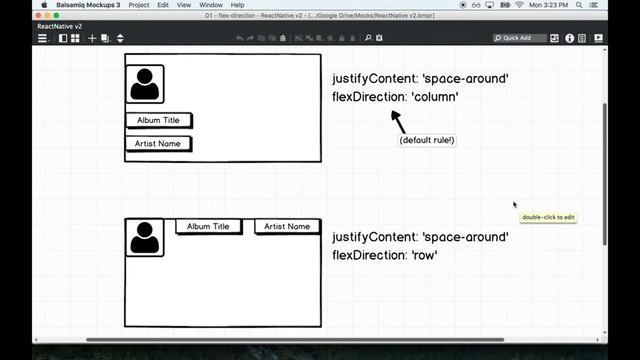
Task: Click the ReactNative v2 project title
Action: tap(60, 26)
